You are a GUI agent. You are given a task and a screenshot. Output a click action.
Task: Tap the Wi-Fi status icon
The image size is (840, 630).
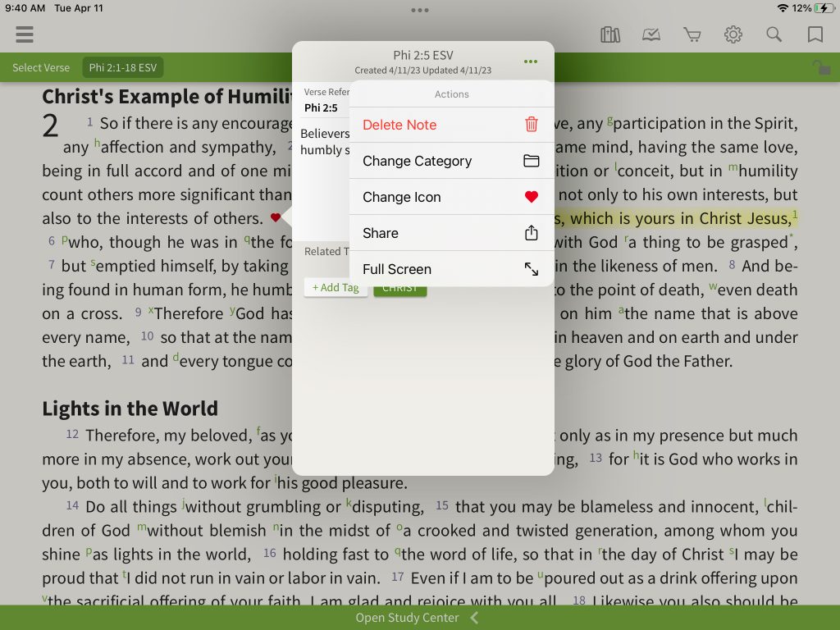pyautogui.click(x=783, y=8)
